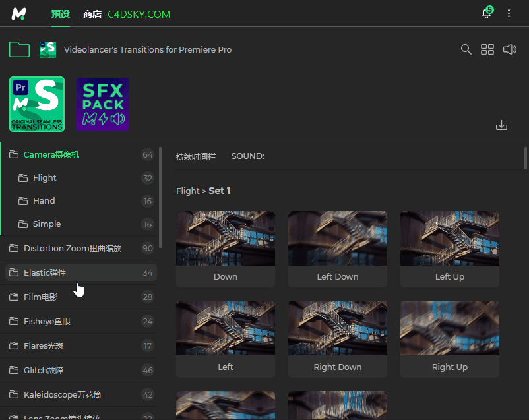This screenshot has width=529, height=420.
Task: Select Original Seamless Transitions pack
Action: [x=37, y=104]
